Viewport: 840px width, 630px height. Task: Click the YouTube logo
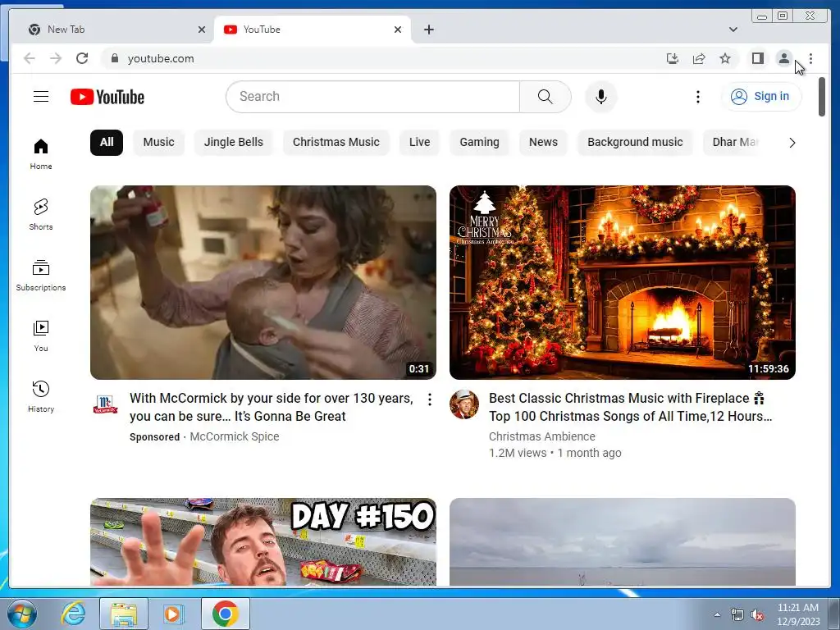107,97
